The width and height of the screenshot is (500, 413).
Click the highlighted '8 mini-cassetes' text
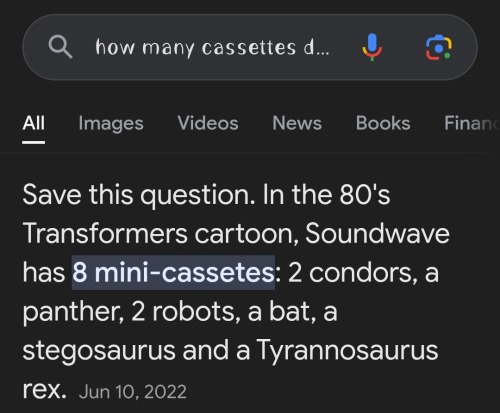tap(173, 273)
